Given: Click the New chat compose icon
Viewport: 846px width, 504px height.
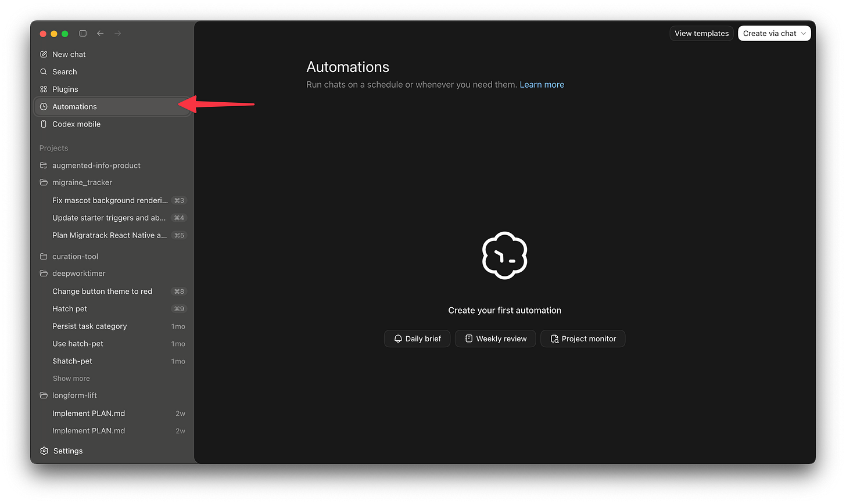Looking at the screenshot, I should pos(44,55).
